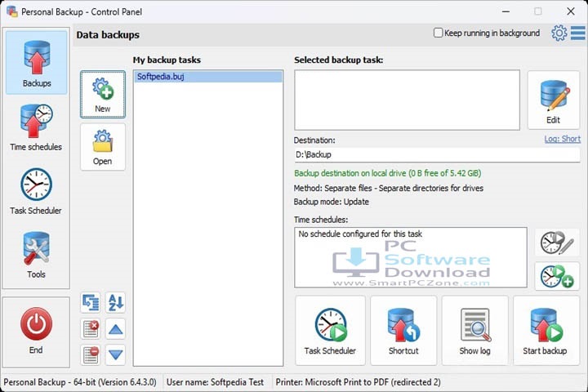Click the Method: Separate files text
Viewport: 588px width, 392px height.
[x=389, y=188]
